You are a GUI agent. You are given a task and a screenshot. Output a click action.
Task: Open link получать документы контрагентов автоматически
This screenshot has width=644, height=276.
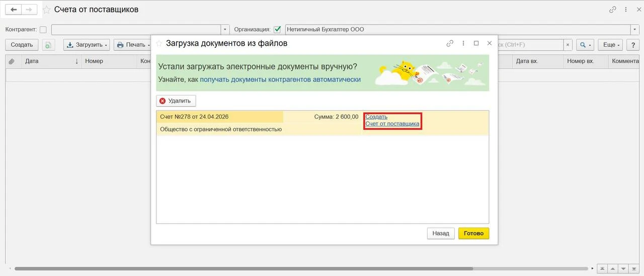coord(280,79)
